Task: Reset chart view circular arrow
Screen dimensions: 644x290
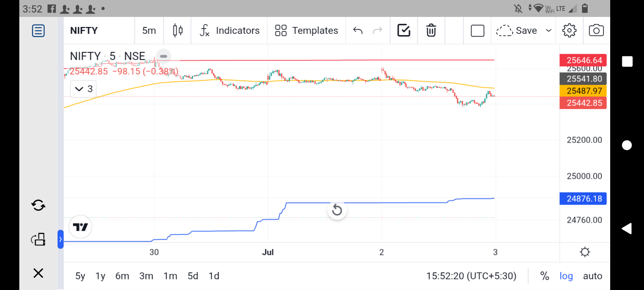Action: click(337, 210)
